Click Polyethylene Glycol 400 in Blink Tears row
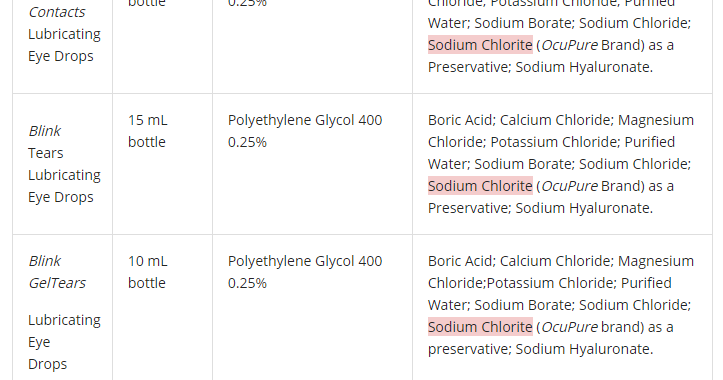Image resolution: width=723 pixels, height=380 pixels. pos(305,120)
